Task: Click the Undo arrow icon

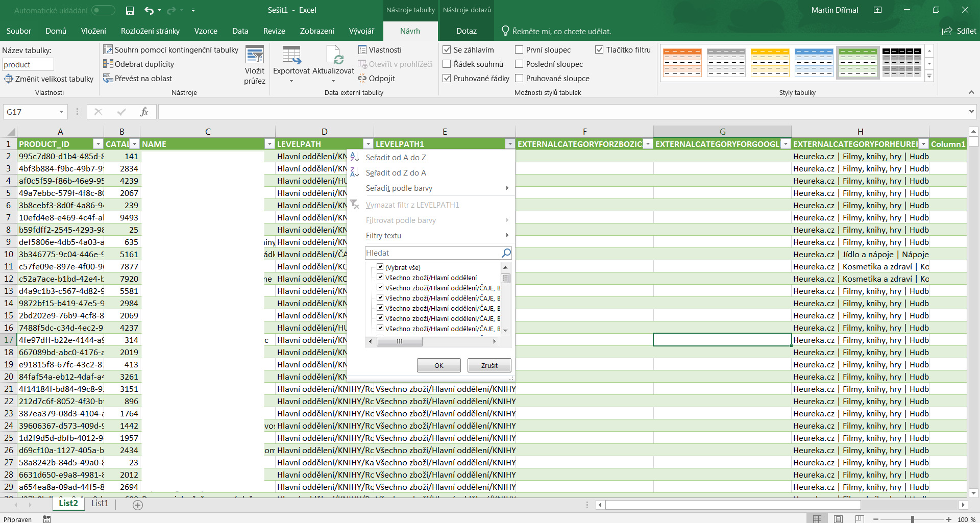Action: pos(149,10)
